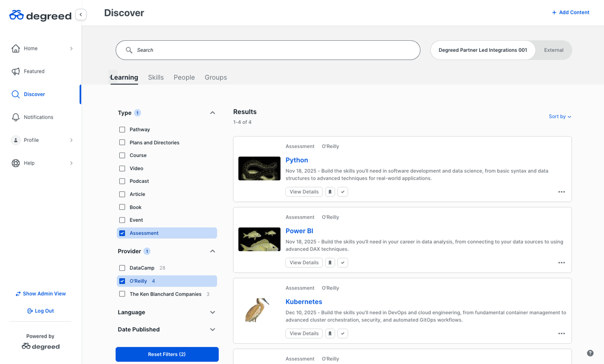
Task: Bookmark the Power BI assessment
Action: pos(330,263)
